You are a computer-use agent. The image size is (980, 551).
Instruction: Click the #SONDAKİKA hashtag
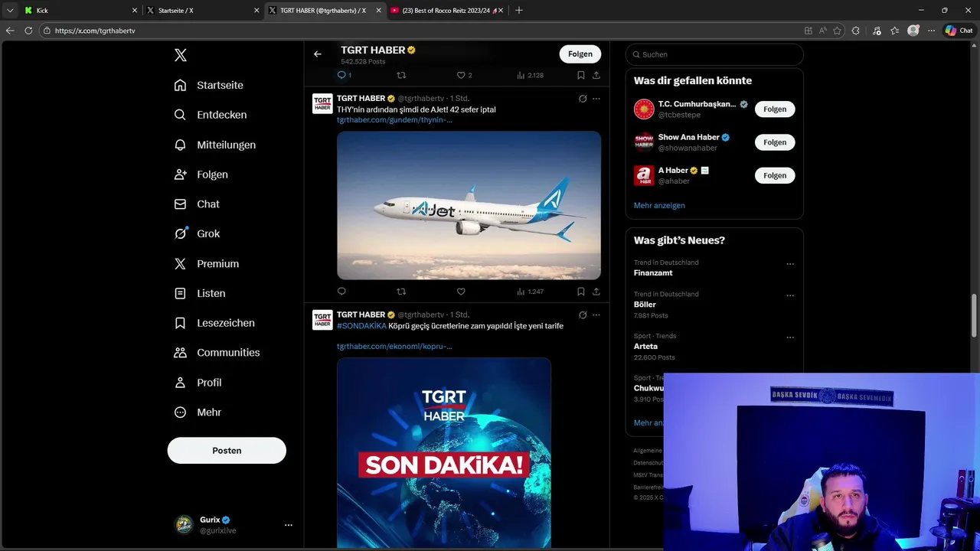[361, 326]
